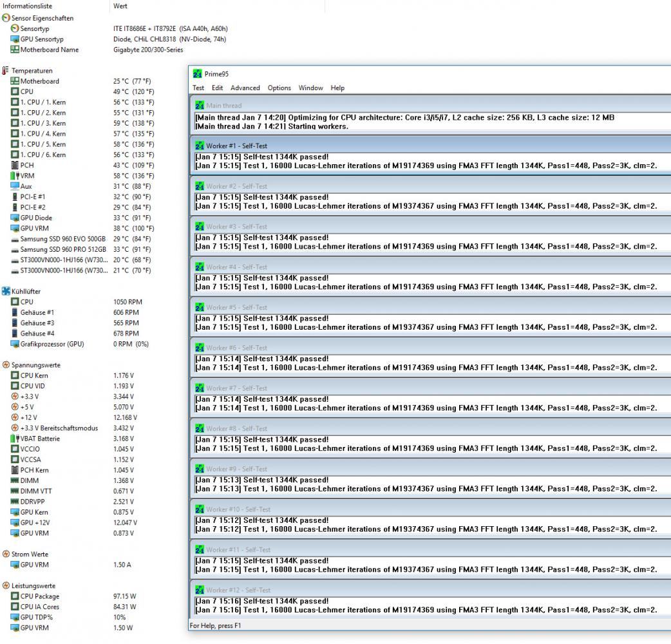
Task: Select the 1. CPU / 3. Kern row
Action: [82, 123]
